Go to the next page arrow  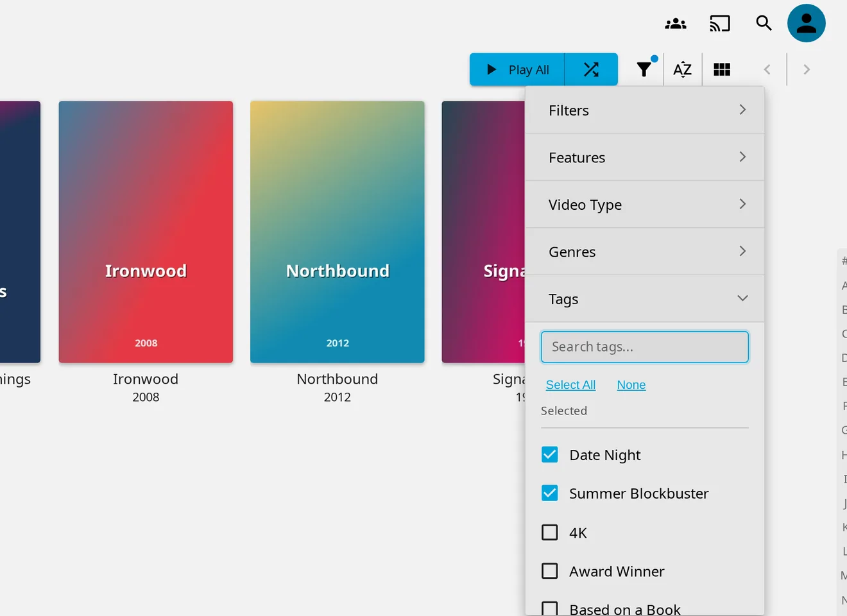(807, 69)
